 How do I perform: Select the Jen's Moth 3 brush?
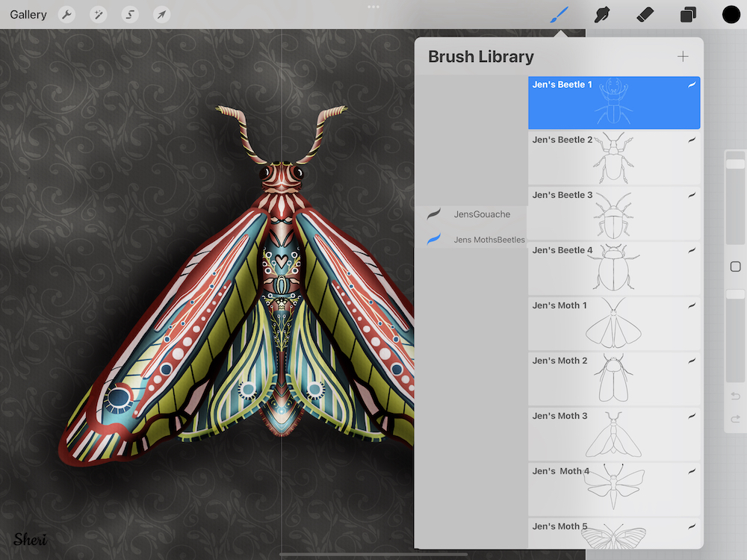click(614, 433)
